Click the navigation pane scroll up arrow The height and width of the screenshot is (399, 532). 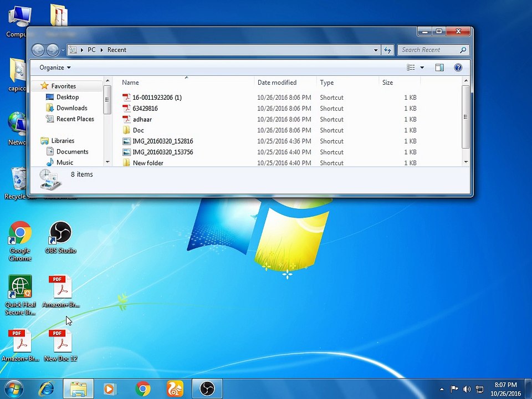[x=108, y=81]
